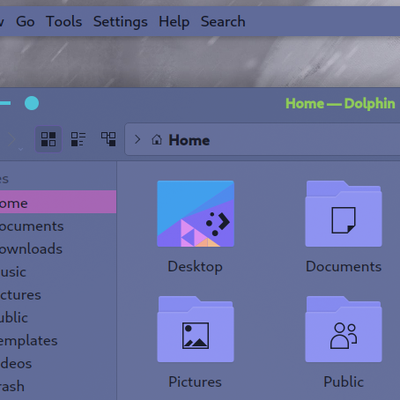Select the Public folder label in file view
This screenshot has height=400, width=400.
[344, 382]
